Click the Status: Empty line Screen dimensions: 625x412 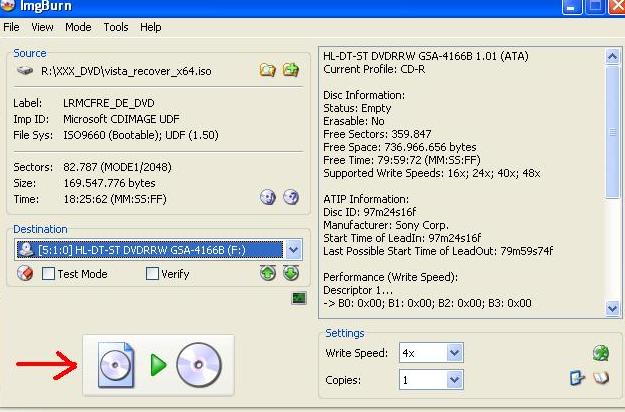click(x=357, y=108)
